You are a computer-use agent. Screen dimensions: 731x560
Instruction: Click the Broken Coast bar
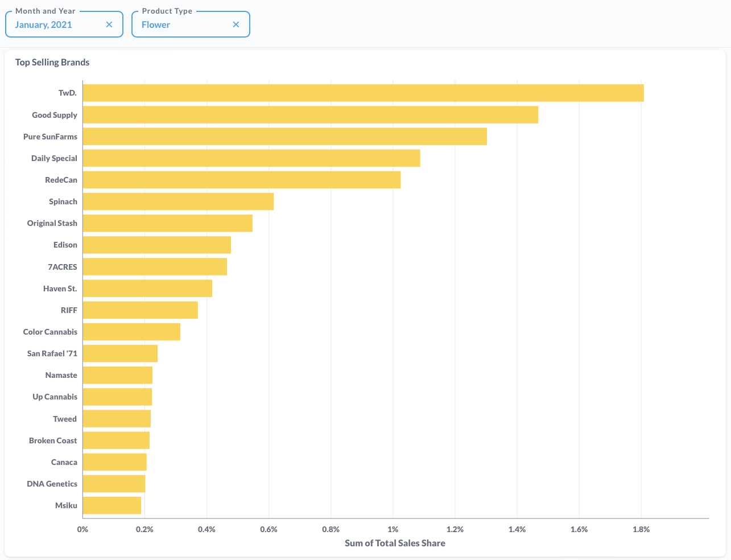(x=116, y=440)
